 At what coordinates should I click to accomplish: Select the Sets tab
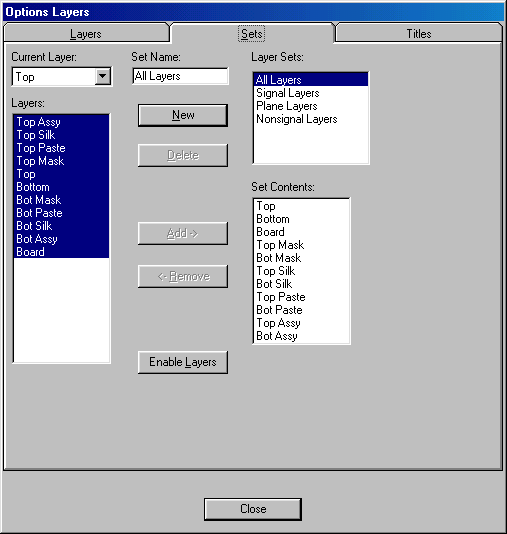coord(252,34)
